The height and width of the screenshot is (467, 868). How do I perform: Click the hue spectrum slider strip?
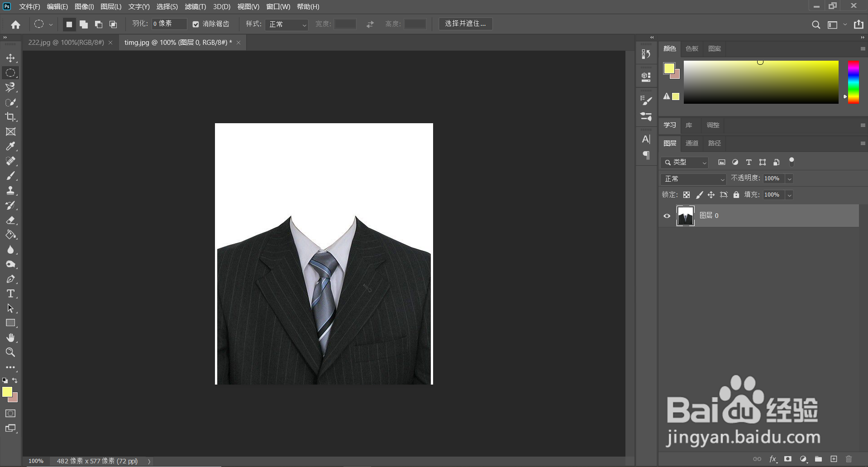coord(853,82)
